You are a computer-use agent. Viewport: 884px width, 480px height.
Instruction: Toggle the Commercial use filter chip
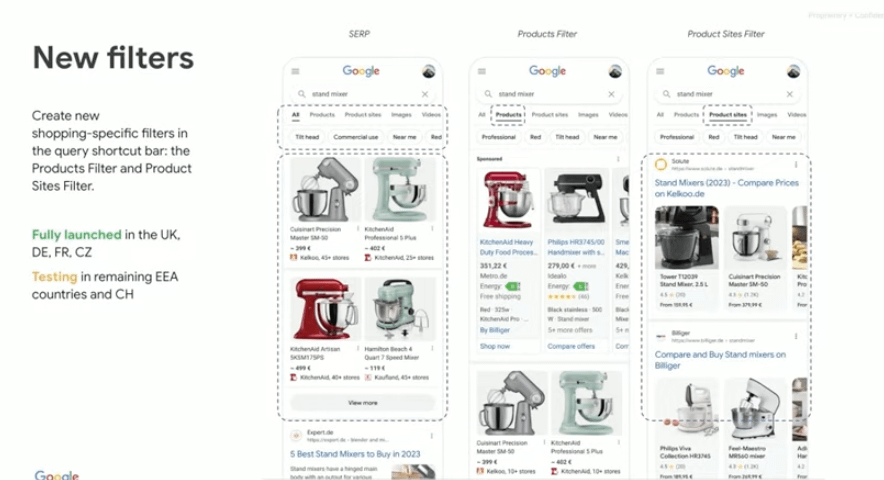(356, 137)
